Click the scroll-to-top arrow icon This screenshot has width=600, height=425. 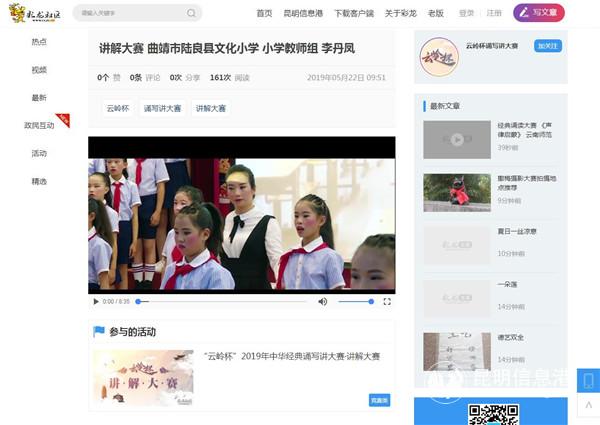click(588, 407)
